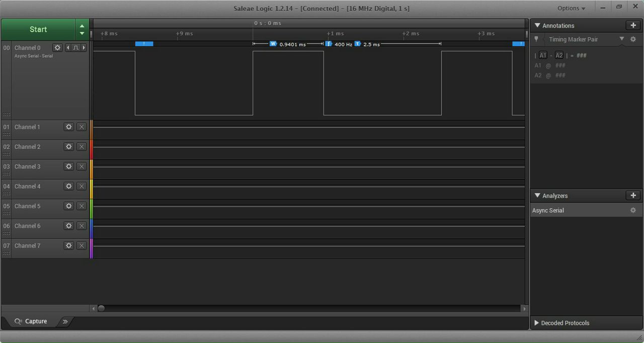The height and width of the screenshot is (343, 644).
Task: Remove Channel 3 with its X button
Action: (82, 166)
